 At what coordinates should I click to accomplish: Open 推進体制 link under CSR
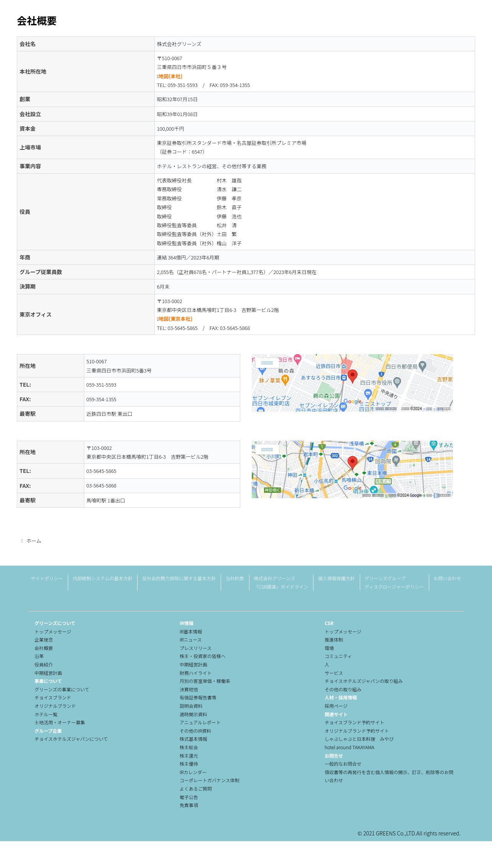[334, 640]
